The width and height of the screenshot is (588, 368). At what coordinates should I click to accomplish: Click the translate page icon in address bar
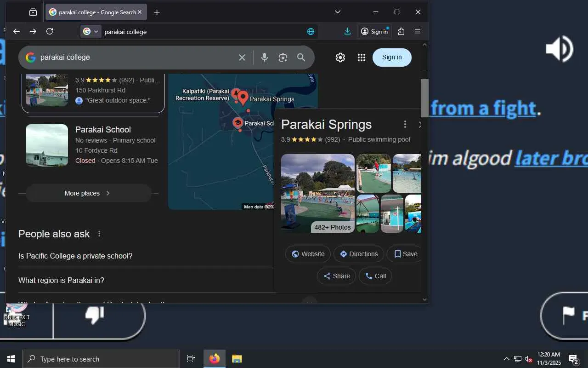tap(311, 31)
